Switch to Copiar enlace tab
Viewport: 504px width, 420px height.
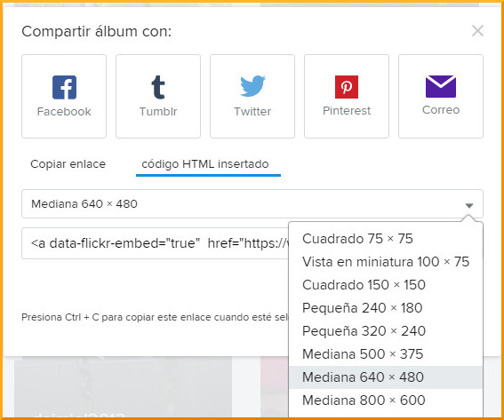click(x=68, y=164)
